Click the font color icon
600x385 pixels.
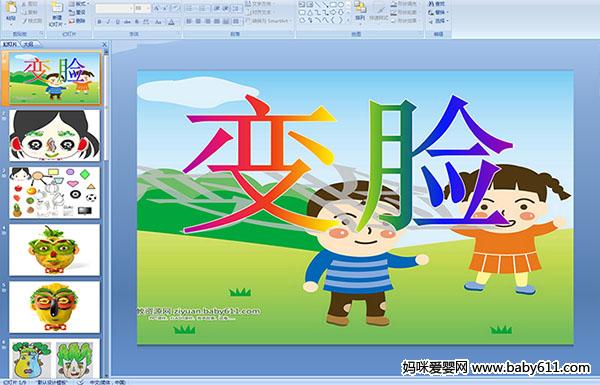[x=171, y=22]
